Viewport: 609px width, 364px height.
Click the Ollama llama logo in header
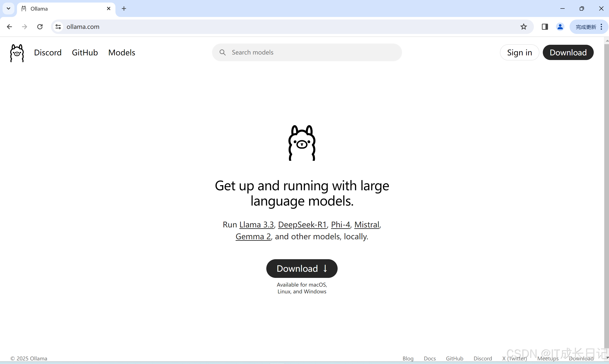(17, 53)
